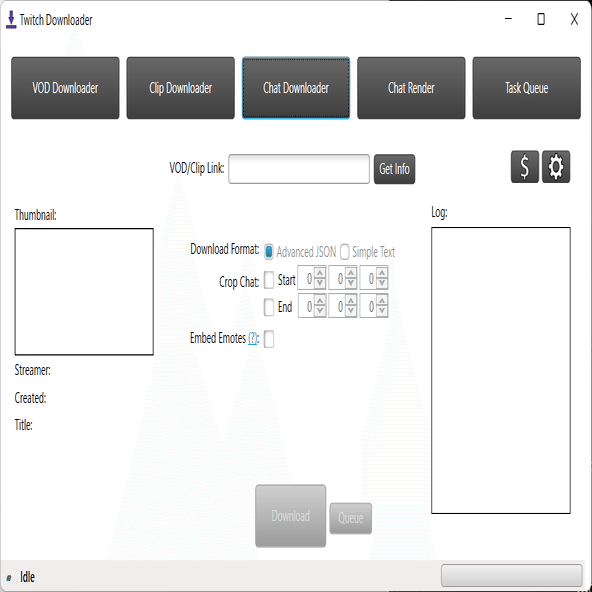The height and width of the screenshot is (592, 592).
Task: Increase the End hours spinner value
Action: click(x=320, y=300)
